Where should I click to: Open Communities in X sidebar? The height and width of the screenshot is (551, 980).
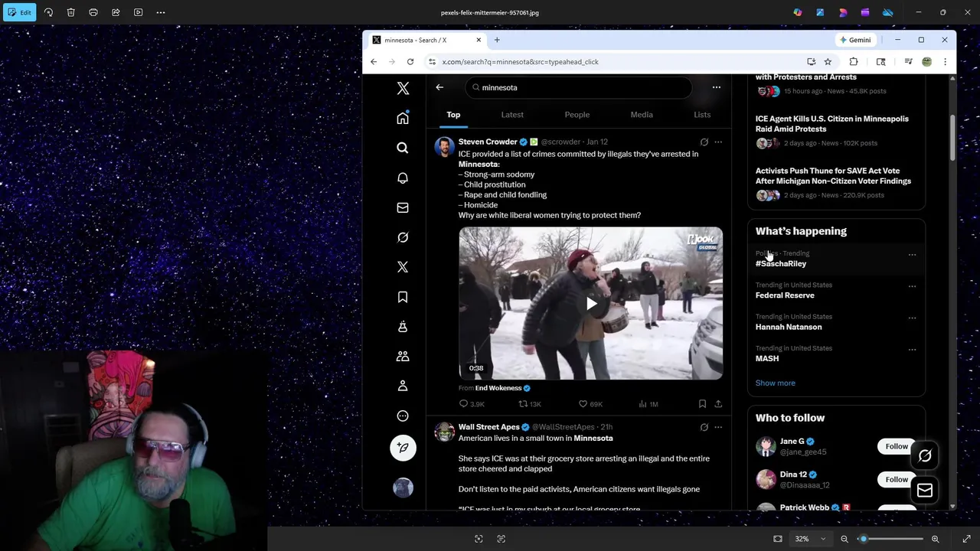point(403,357)
